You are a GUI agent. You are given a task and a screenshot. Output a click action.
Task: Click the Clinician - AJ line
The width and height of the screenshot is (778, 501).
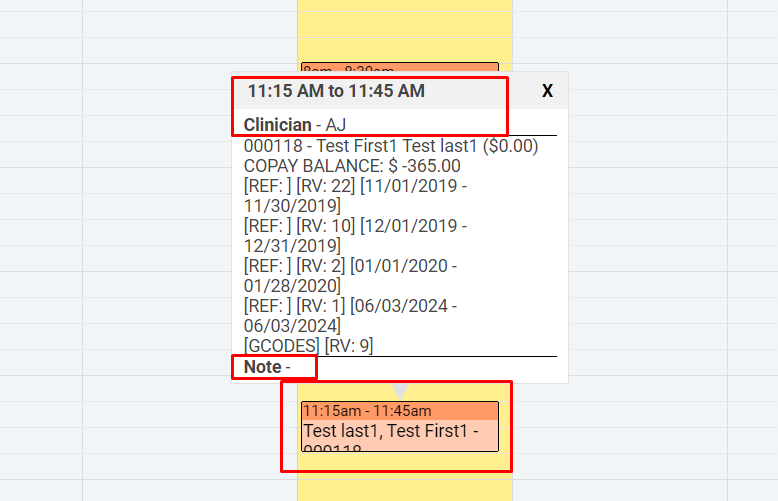[x=295, y=125]
